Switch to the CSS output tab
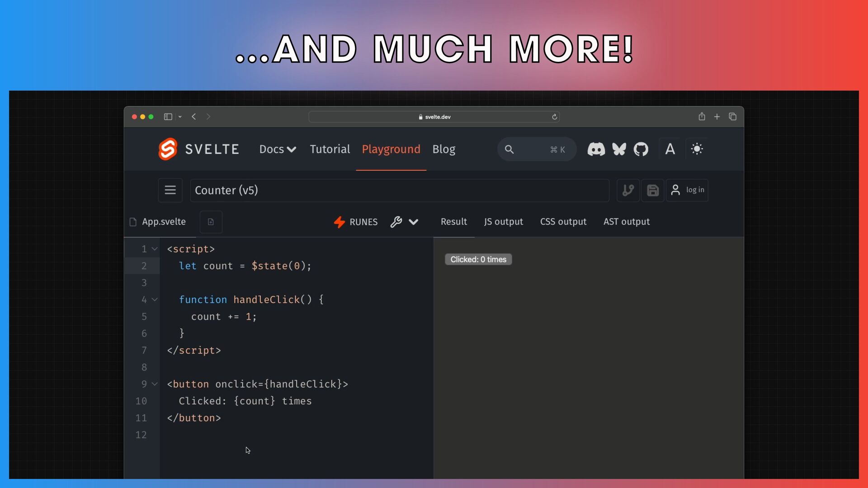 pyautogui.click(x=563, y=222)
